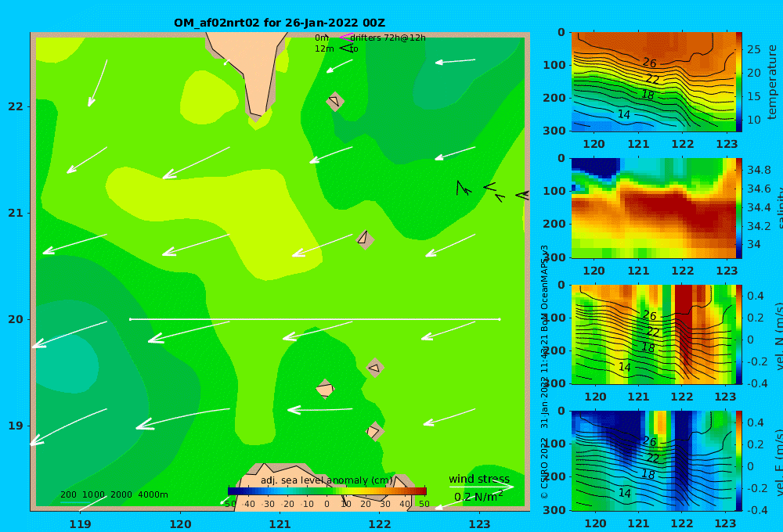The width and height of the screenshot is (783, 532).
Task: Select the '0.2 N/m²' wind stress value
Action: [478, 497]
